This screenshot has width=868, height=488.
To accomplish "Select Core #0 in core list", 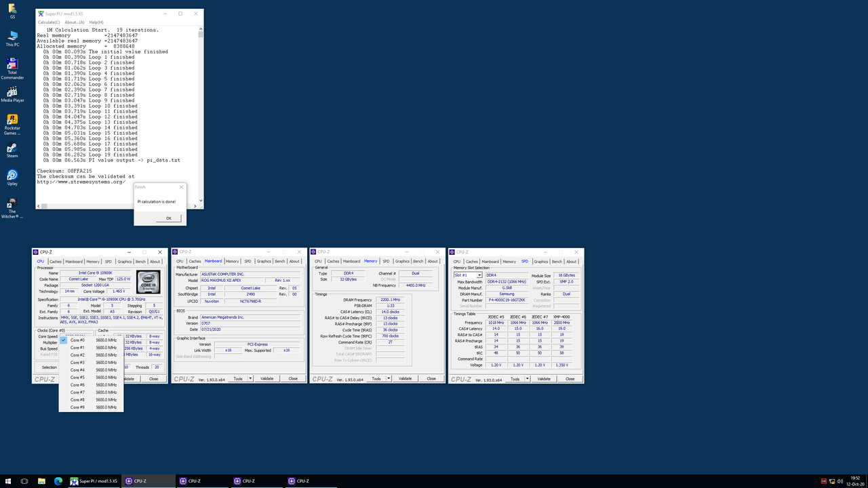I will tap(91, 340).
